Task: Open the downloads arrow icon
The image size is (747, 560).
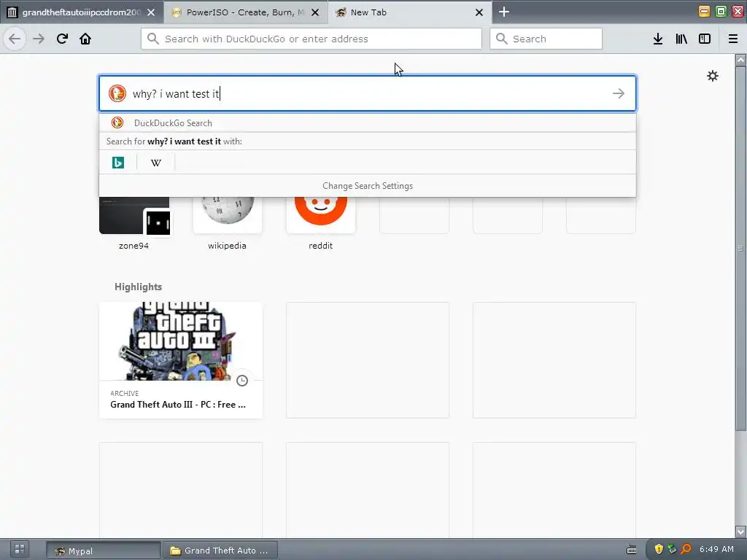Action: pos(658,39)
